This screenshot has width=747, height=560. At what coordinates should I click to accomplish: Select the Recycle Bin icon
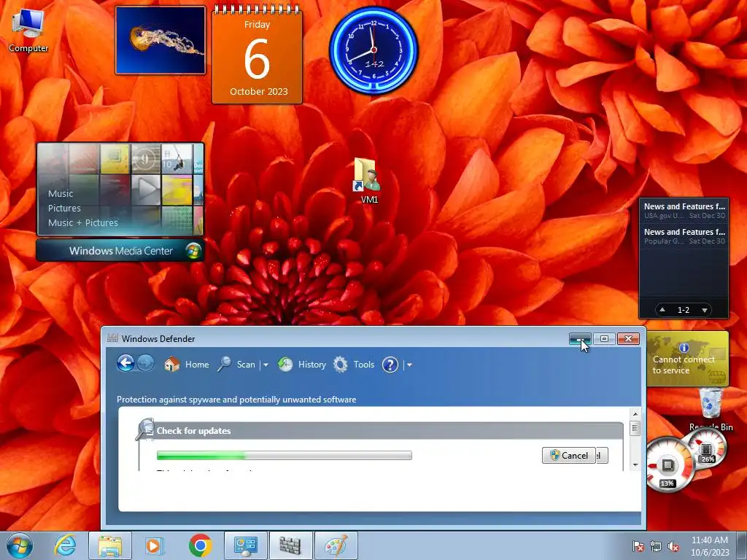[711, 410]
